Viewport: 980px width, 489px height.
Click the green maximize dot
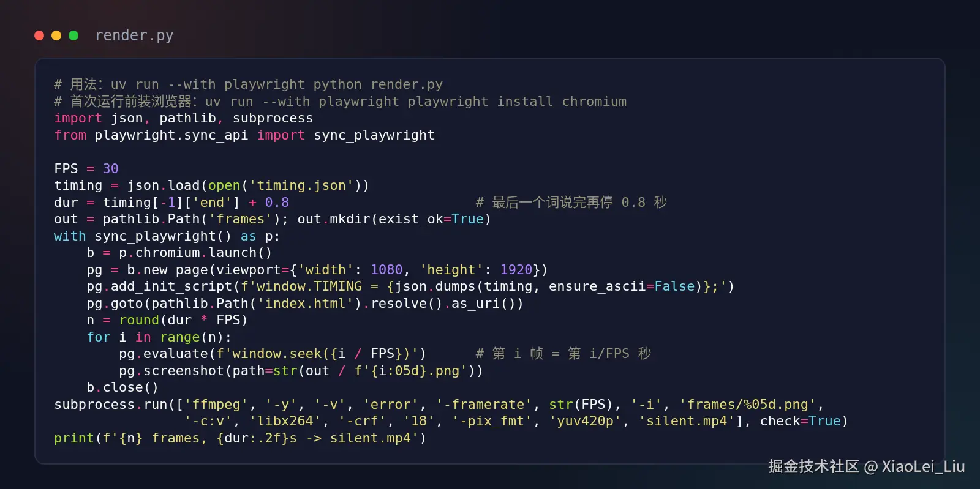coord(73,35)
